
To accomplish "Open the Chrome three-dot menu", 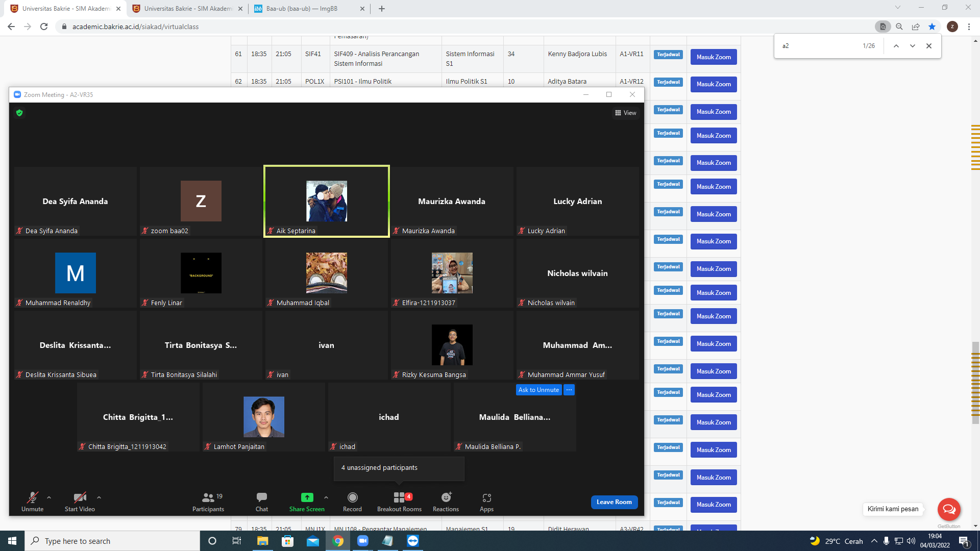I will (x=969, y=27).
